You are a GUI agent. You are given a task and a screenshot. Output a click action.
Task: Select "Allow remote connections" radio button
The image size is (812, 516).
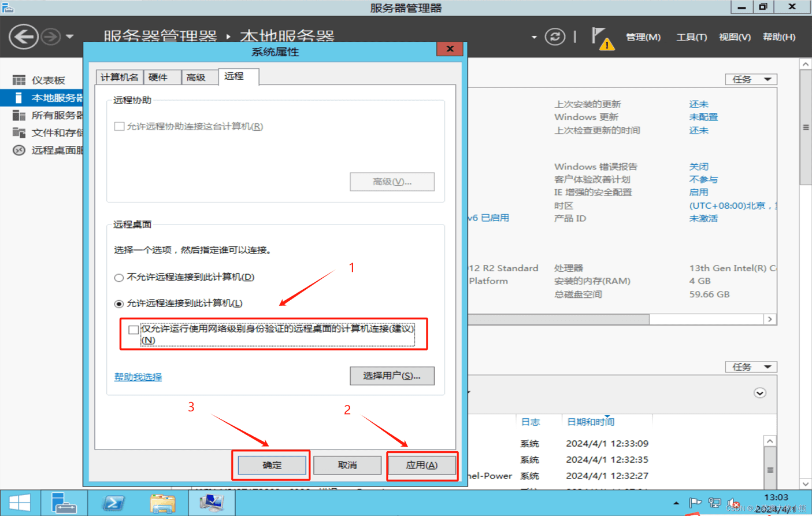point(119,304)
